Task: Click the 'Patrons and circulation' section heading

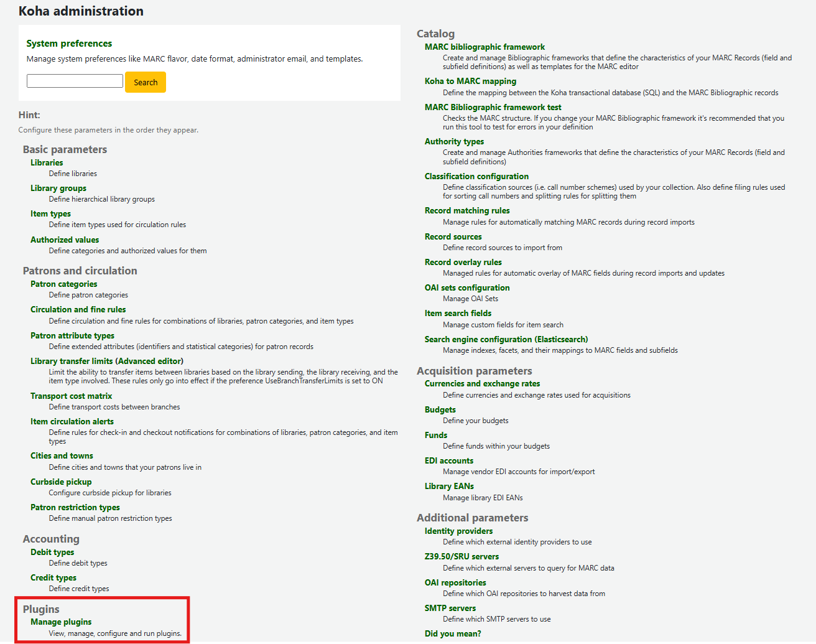Action: [80, 271]
